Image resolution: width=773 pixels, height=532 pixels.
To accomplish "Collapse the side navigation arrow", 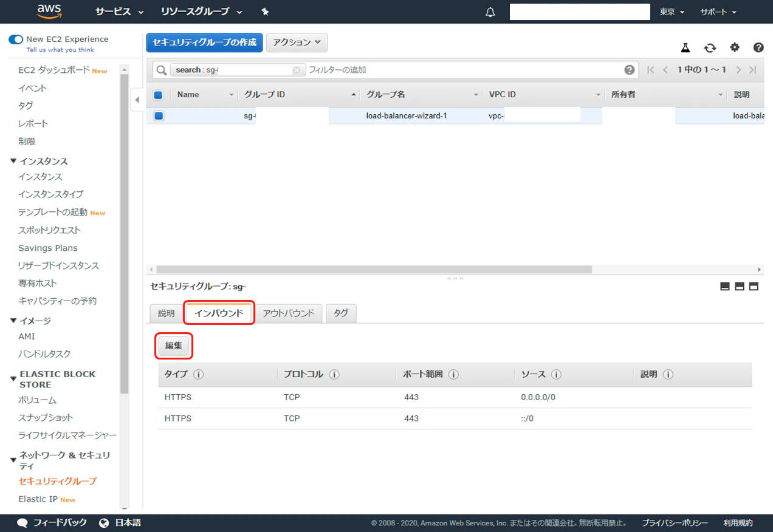I will point(137,100).
